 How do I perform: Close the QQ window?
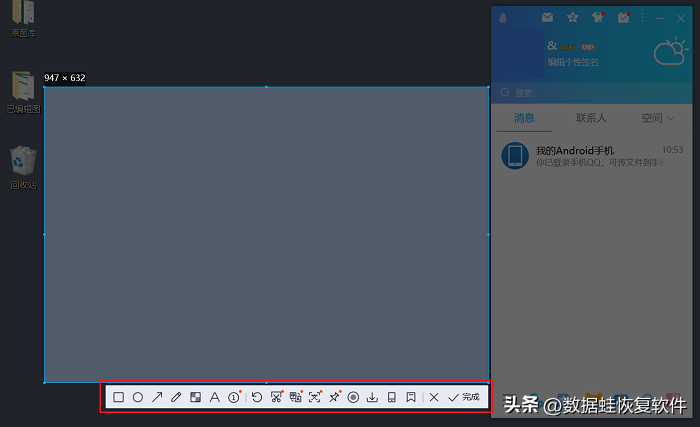tap(681, 18)
